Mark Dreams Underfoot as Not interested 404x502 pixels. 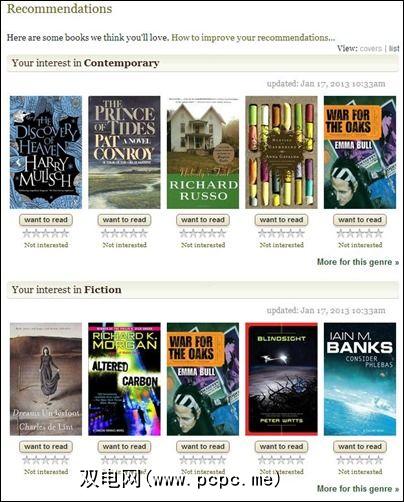coord(46,472)
